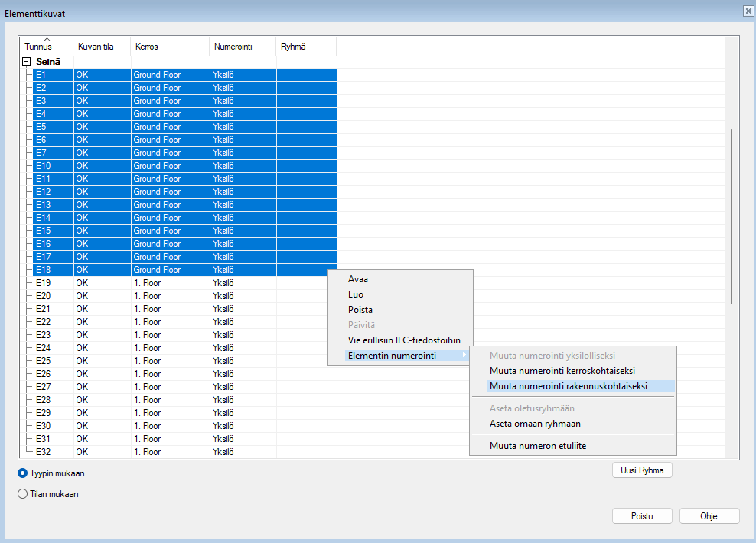This screenshot has height=543, width=756.
Task: Select tree row E26
Action: (185, 374)
